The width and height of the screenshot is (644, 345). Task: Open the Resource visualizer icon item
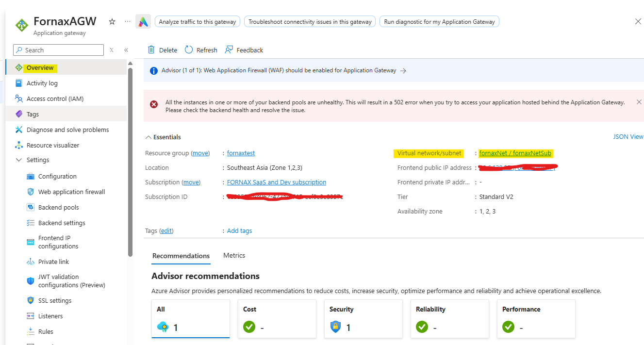tap(19, 145)
